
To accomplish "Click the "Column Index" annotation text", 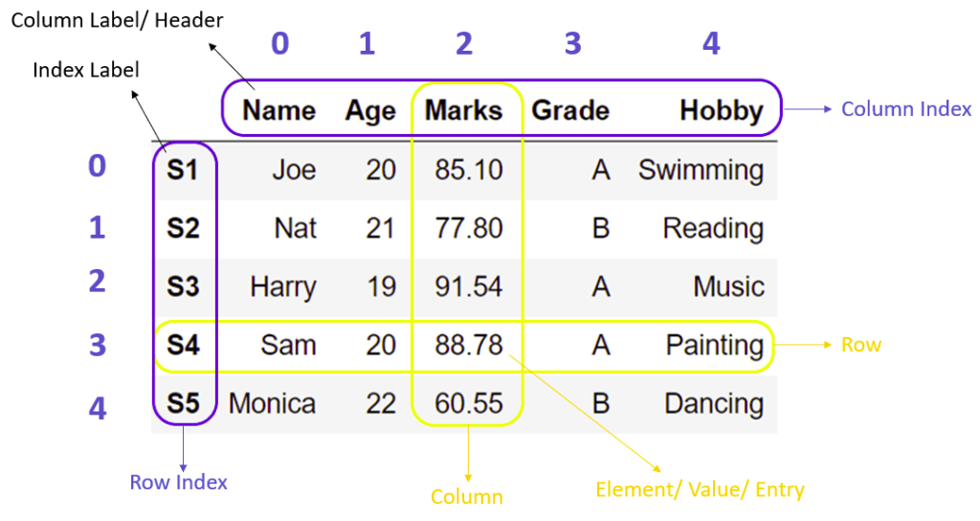I will point(906,109).
